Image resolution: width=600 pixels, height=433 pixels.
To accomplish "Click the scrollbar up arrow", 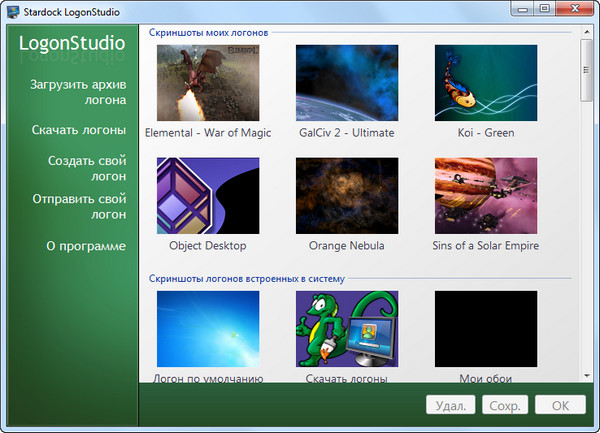I will 587,32.
